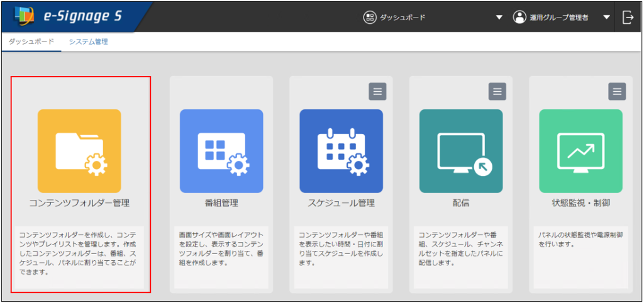Open the 状態監視・制御 chart monitor icon
The width and height of the screenshot is (644, 303).
(x=580, y=151)
